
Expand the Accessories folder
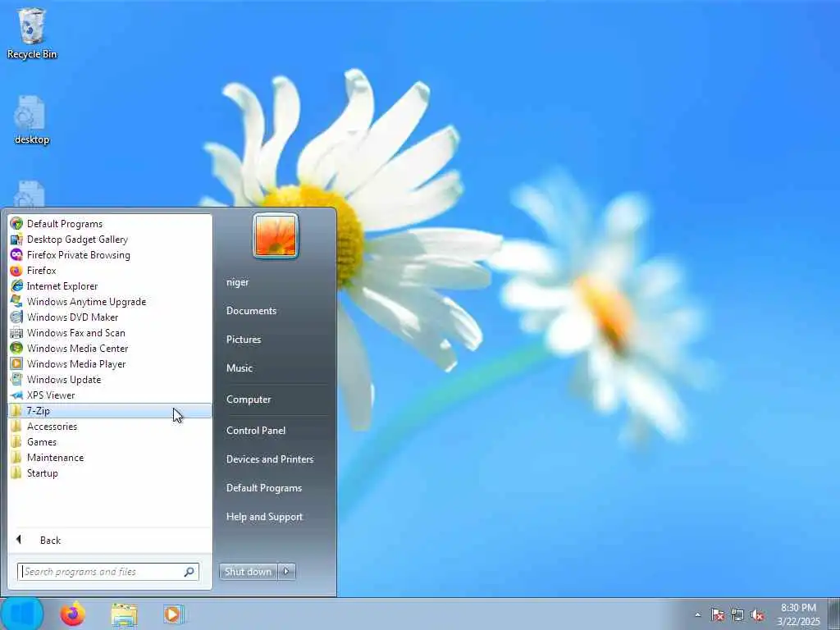tap(110, 427)
